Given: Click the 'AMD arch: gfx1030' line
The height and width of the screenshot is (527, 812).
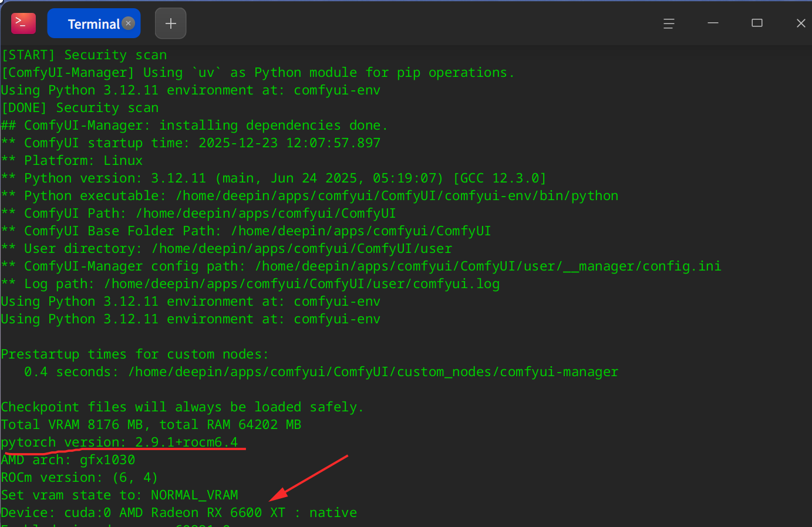Looking at the screenshot, I should coord(68,460).
